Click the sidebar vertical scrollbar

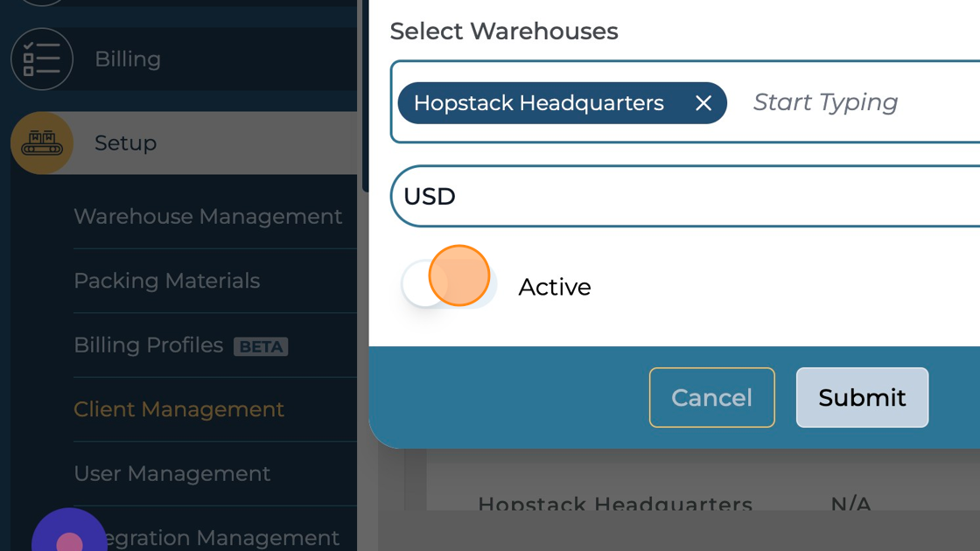(364, 96)
